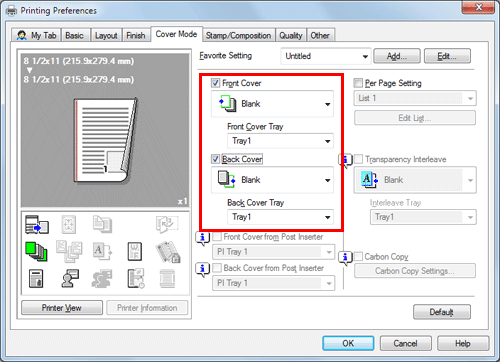The width and height of the screenshot is (500, 362).
Task: Switch to the Basic tab
Action: click(75, 35)
